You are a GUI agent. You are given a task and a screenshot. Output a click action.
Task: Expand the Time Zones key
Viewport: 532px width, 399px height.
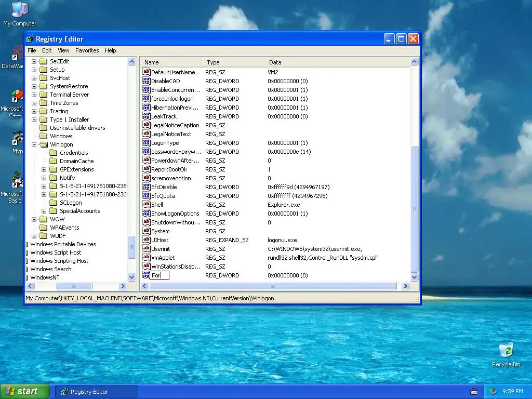click(34, 103)
